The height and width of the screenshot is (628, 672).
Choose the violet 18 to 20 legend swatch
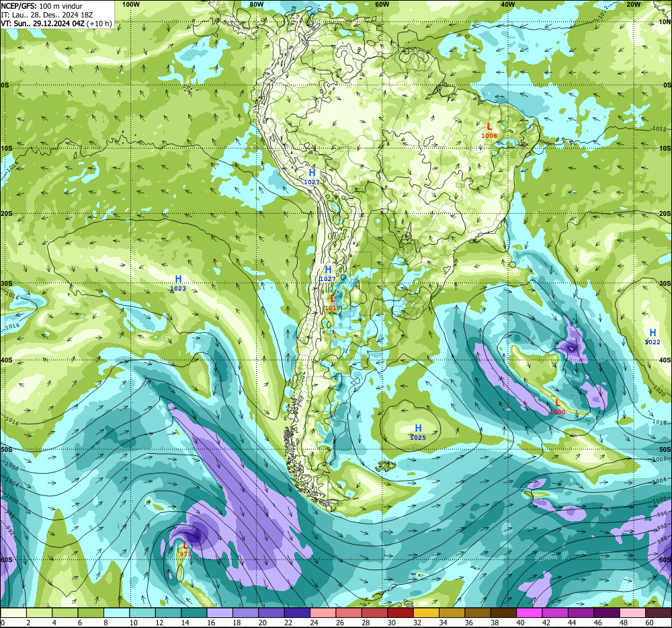pyautogui.click(x=245, y=613)
